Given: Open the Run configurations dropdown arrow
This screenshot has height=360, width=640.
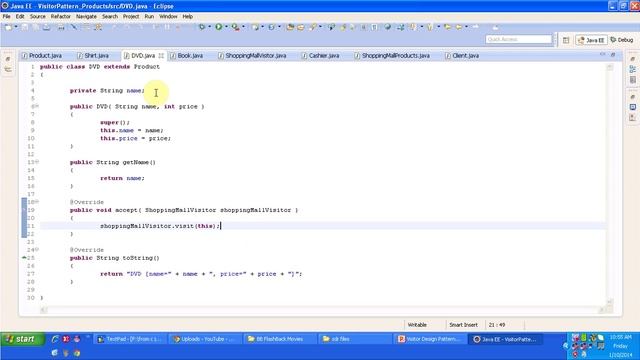Looking at the screenshot, I should click(226, 27).
